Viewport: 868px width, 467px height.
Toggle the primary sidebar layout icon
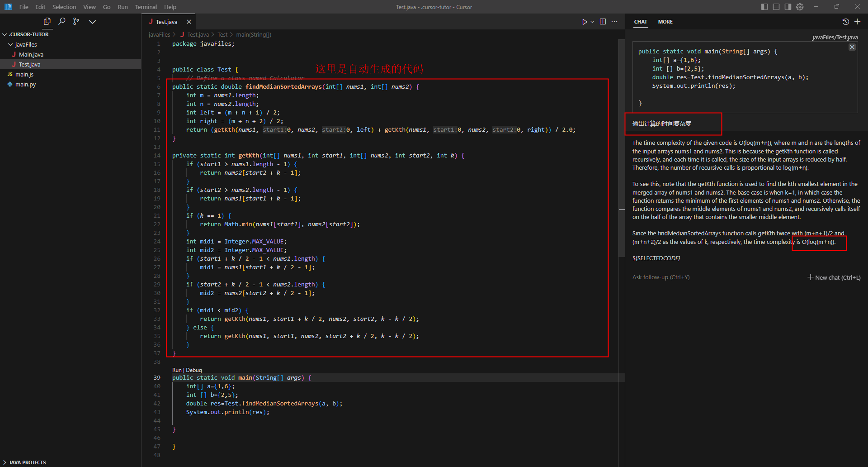tap(764, 7)
